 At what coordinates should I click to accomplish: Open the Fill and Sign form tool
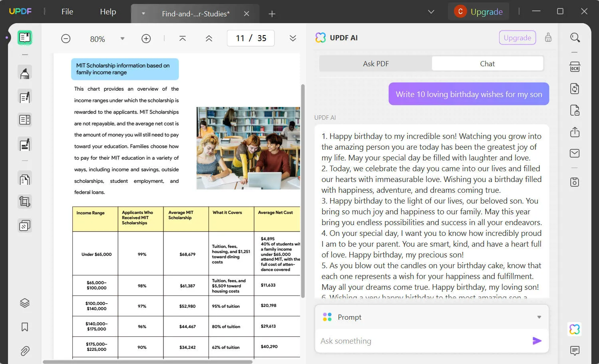point(25,144)
